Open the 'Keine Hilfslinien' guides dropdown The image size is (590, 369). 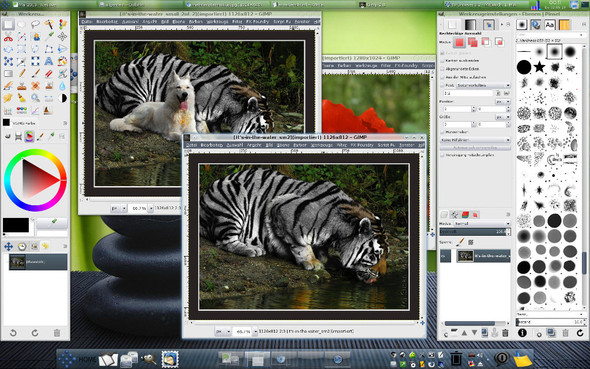point(475,140)
